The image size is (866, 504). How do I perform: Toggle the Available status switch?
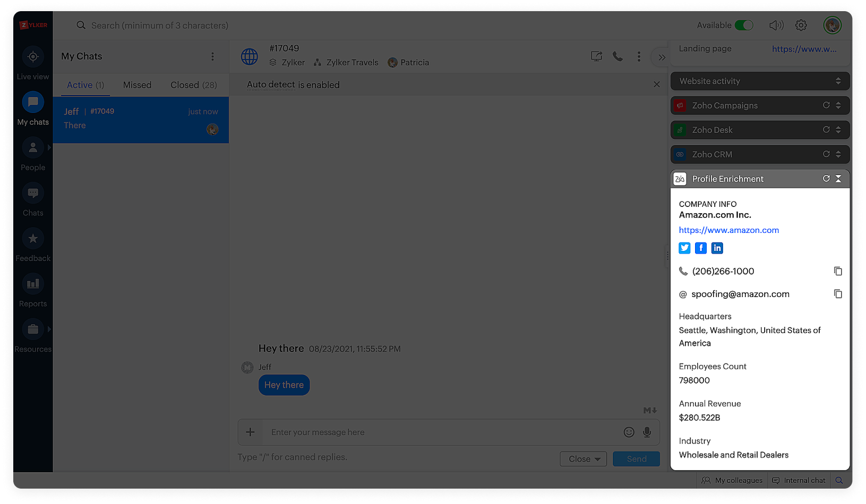[744, 25]
